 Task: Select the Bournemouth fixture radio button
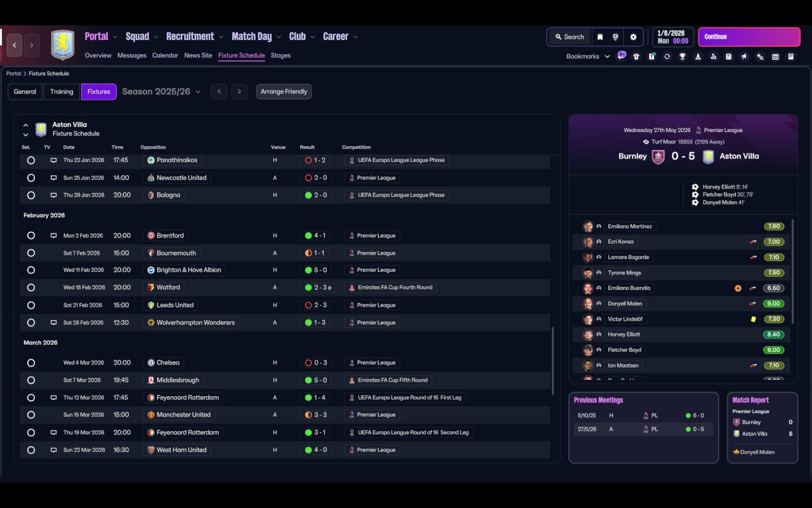coord(31,253)
